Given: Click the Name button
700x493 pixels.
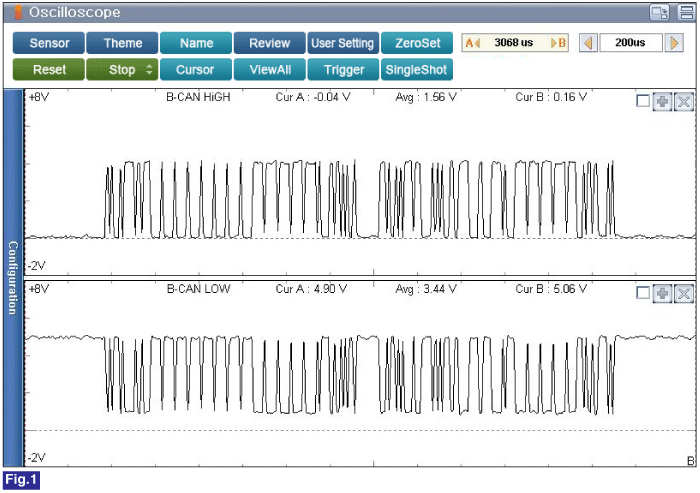Looking at the screenshot, I should point(196,43).
